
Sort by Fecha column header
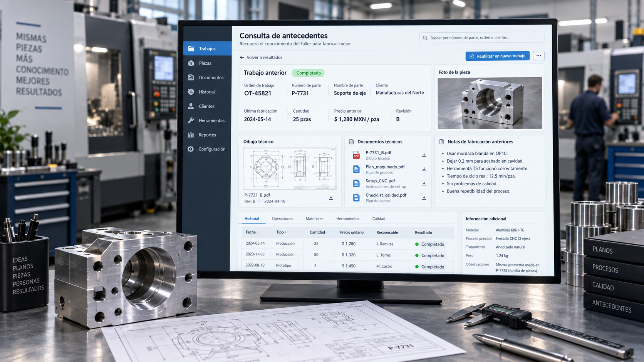coord(252,232)
